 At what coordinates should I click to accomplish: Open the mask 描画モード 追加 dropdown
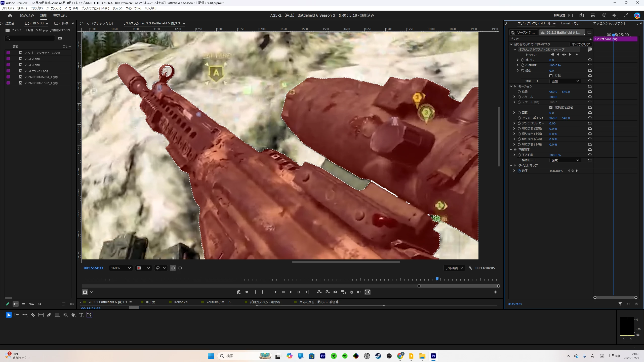click(x=565, y=81)
